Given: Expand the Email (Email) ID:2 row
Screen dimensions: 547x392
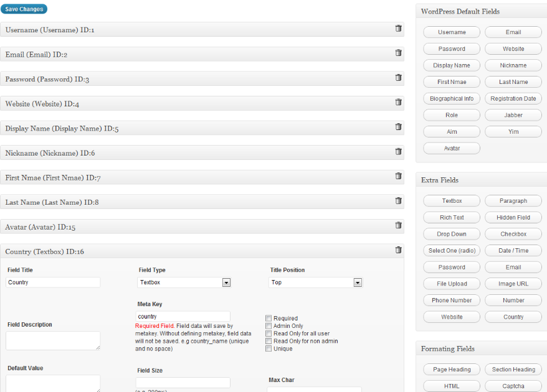Looking at the screenshot, I should click(202, 54).
